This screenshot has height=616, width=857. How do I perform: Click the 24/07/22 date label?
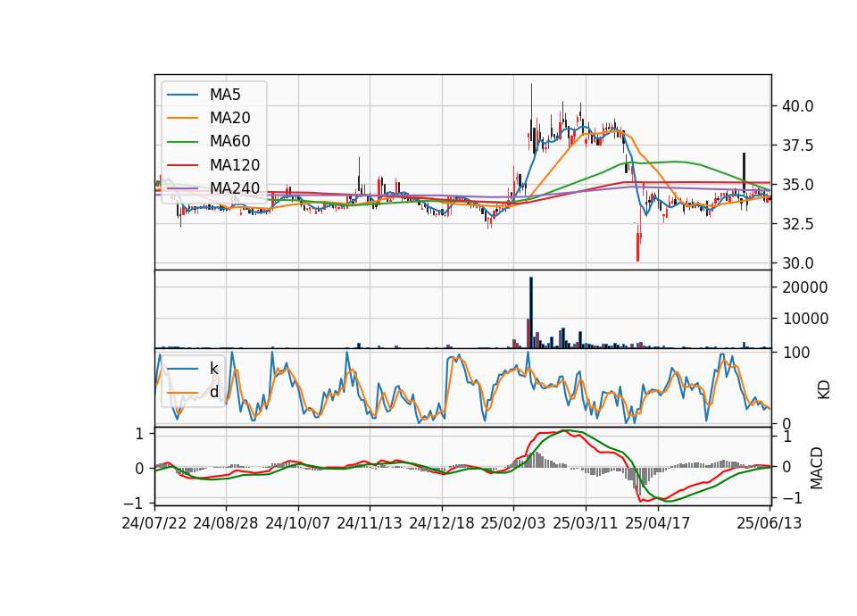(x=154, y=524)
